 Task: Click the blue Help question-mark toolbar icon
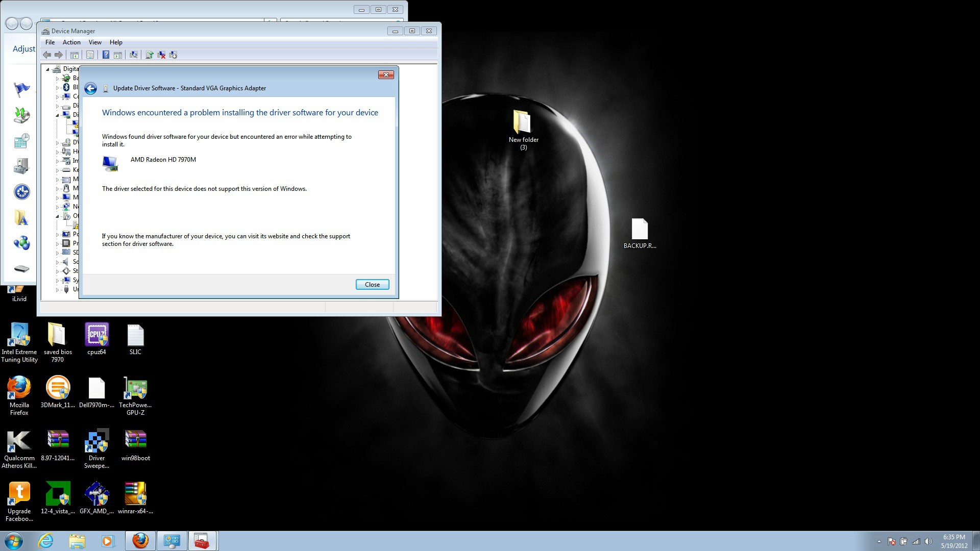click(x=106, y=55)
